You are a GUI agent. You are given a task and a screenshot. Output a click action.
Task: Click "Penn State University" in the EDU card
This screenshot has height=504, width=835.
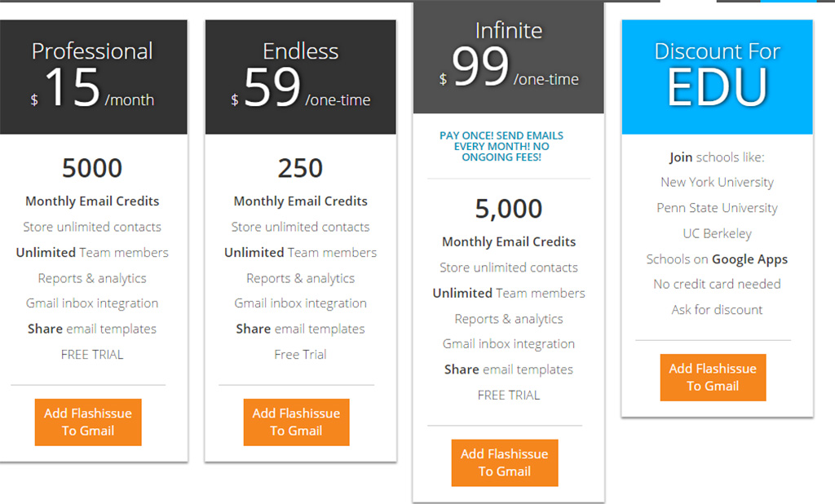[x=717, y=208]
